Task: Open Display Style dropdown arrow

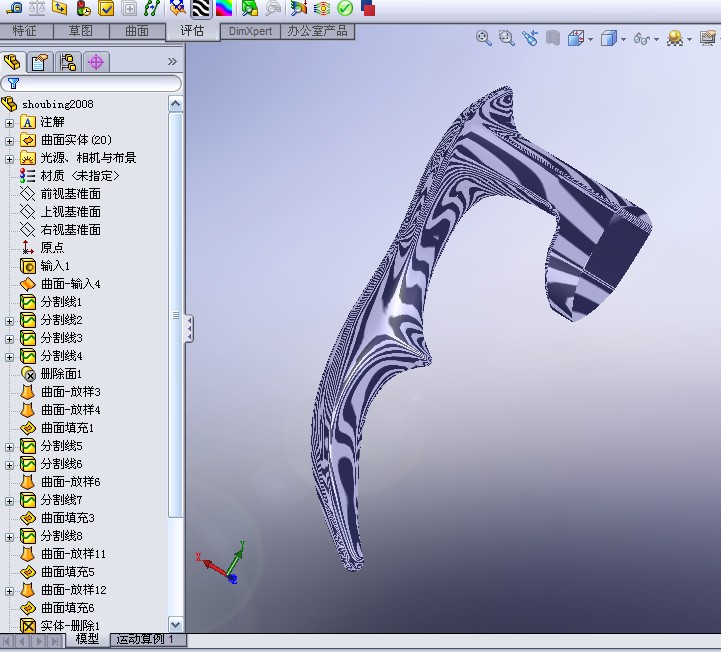Action: (x=624, y=40)
